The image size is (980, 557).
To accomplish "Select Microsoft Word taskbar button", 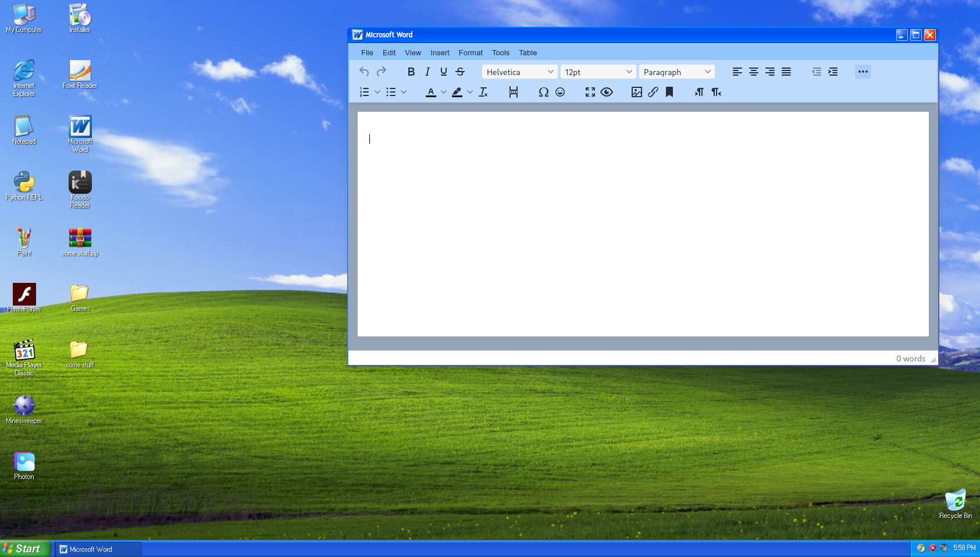I will (98, 549).
